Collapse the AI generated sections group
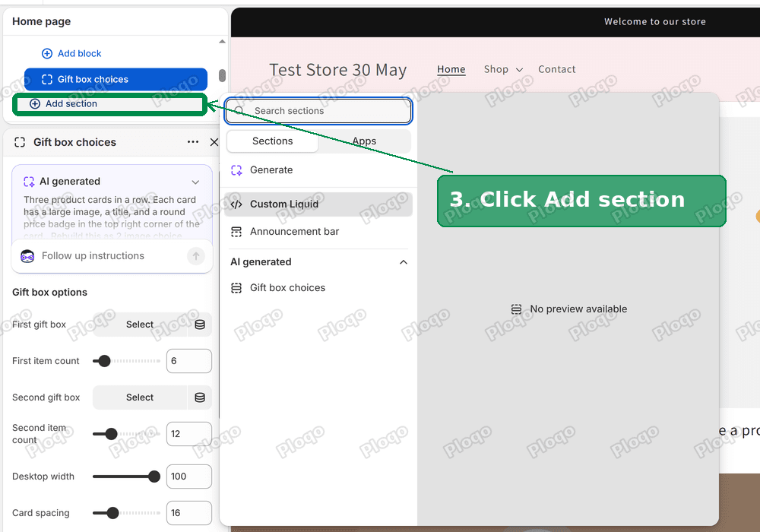Viewport: 760px width, 532px height. 404,262
